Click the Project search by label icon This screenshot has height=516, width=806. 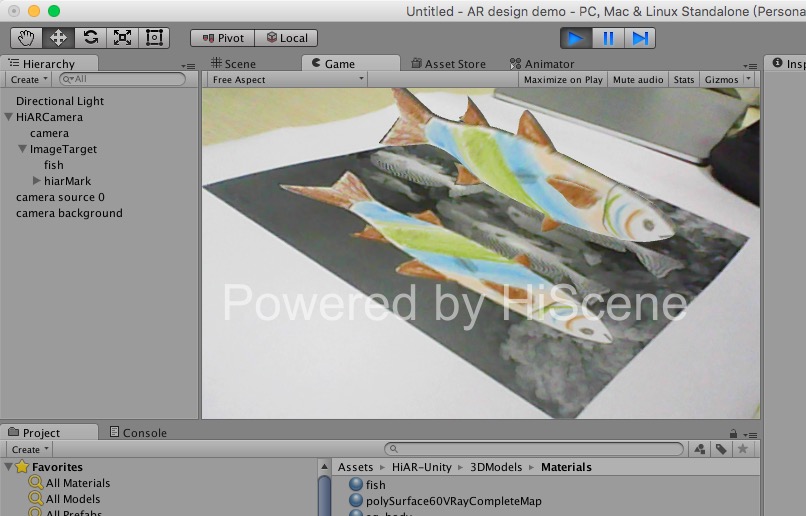(721, 450)
